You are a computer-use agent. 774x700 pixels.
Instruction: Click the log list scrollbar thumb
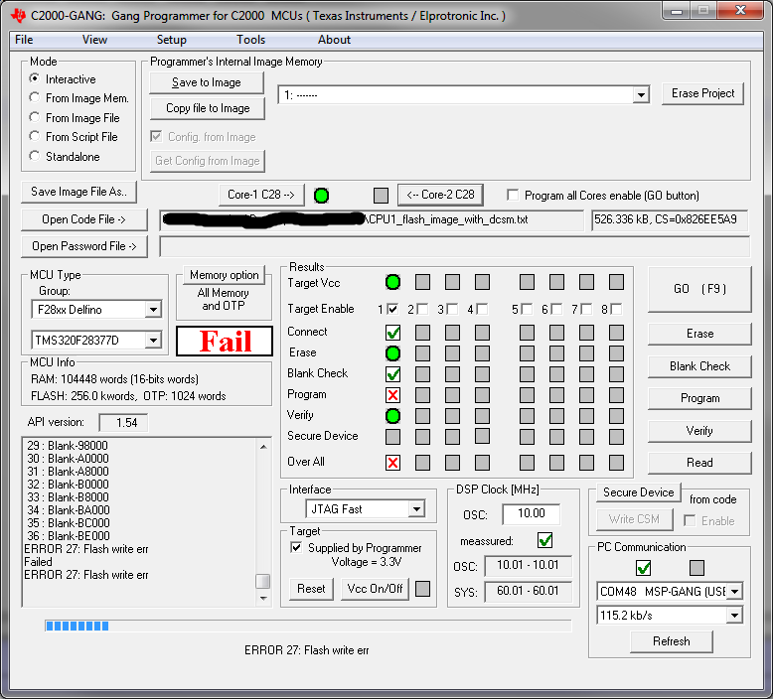[262, 581]
